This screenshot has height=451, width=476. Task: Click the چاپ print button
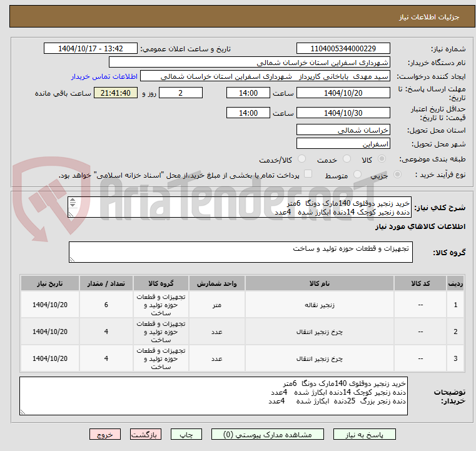(186, 435)
